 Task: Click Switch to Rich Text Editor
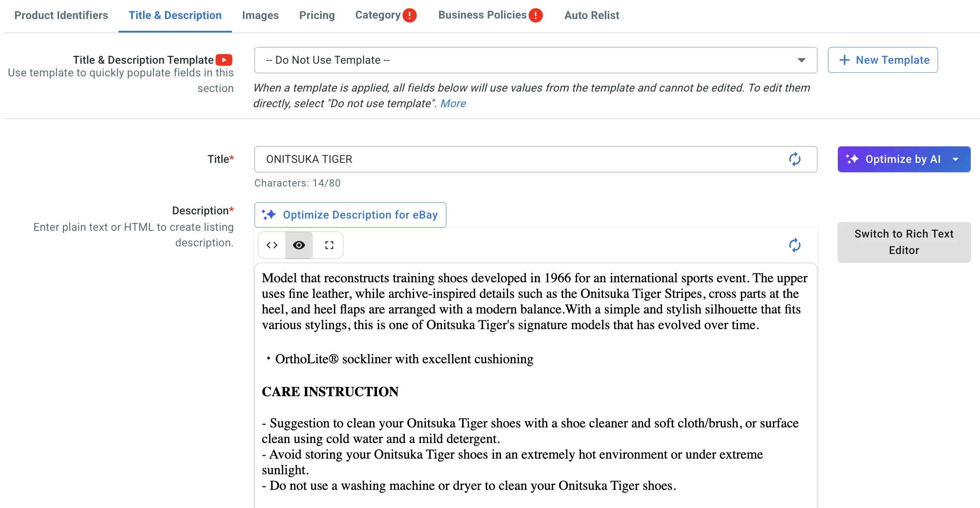904,242
